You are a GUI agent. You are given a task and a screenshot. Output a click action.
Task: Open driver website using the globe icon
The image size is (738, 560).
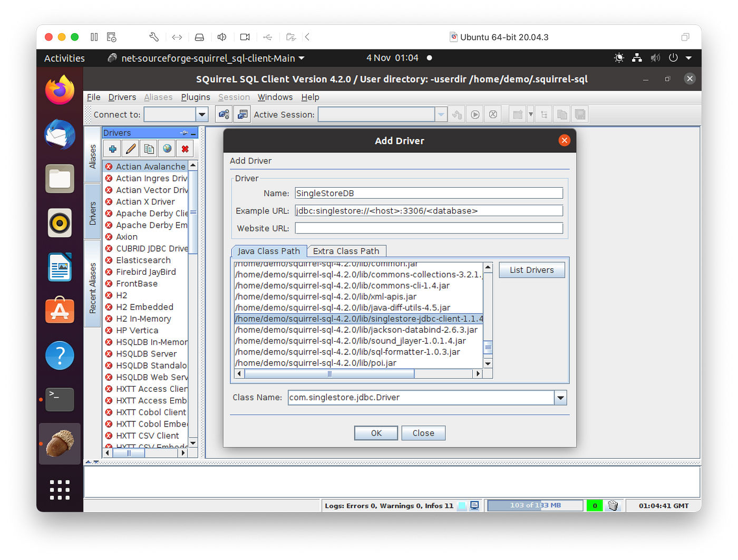click(166, 148)
